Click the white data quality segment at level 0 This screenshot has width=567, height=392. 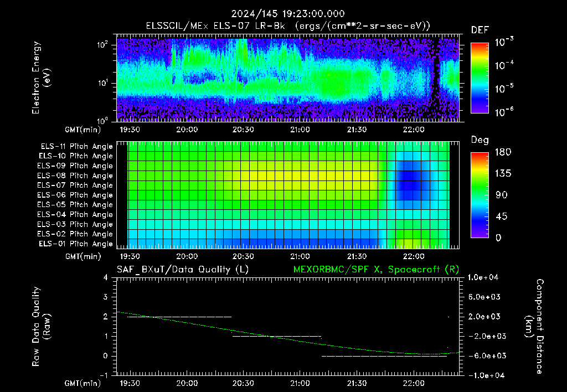pos(384,356)
